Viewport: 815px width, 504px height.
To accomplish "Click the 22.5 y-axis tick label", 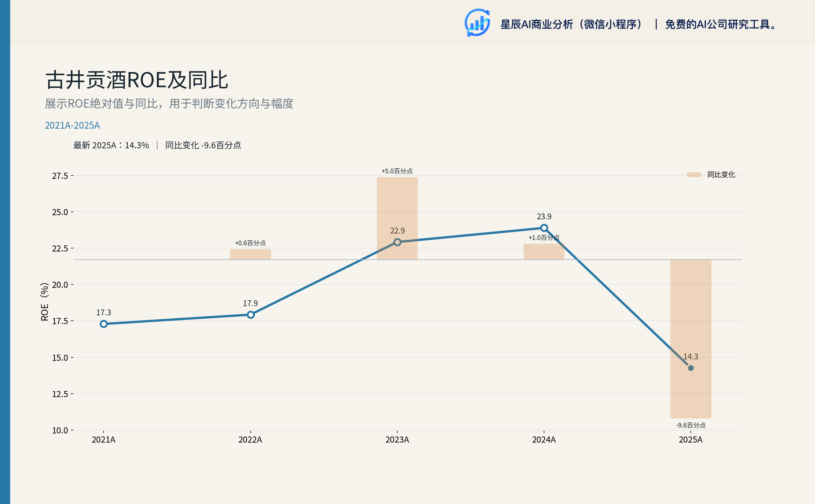I will tap(60, 248).
